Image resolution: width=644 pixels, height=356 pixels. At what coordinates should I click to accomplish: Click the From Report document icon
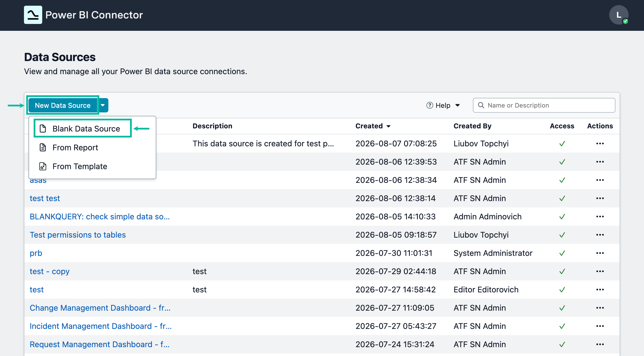43,147
